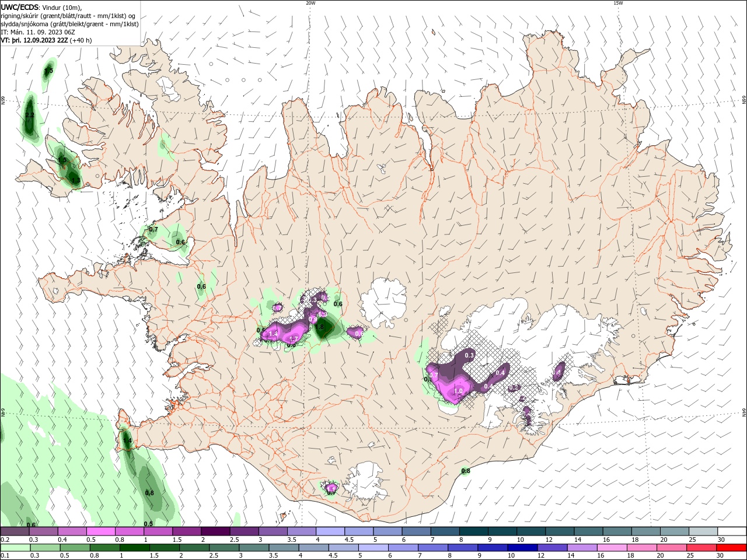
Task: Click the 'VT: þri. 12.09.2023 22Z (+40 h)' line
Action: tap(46, 40)
